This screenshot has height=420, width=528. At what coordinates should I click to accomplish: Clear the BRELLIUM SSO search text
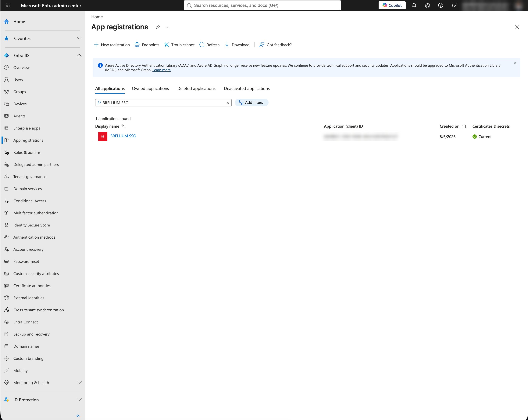click(x=228, y=103)
